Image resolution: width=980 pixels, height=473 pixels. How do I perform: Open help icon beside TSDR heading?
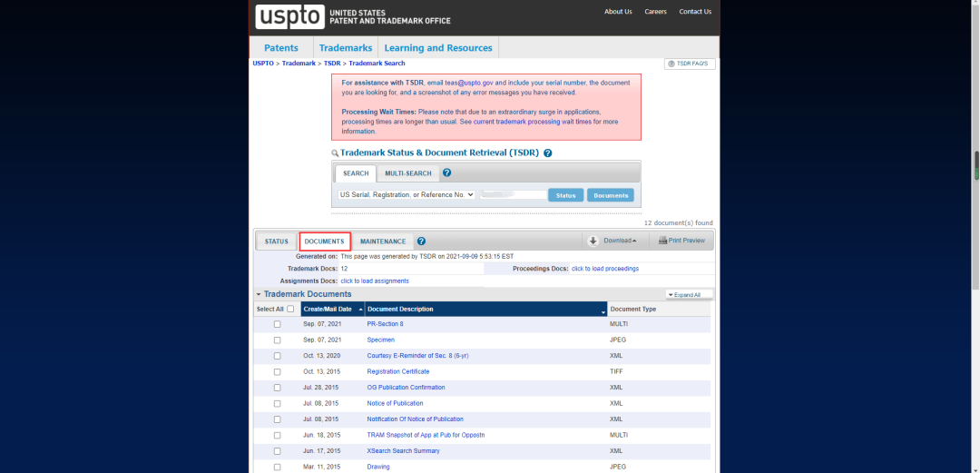[x=547, y=153]
